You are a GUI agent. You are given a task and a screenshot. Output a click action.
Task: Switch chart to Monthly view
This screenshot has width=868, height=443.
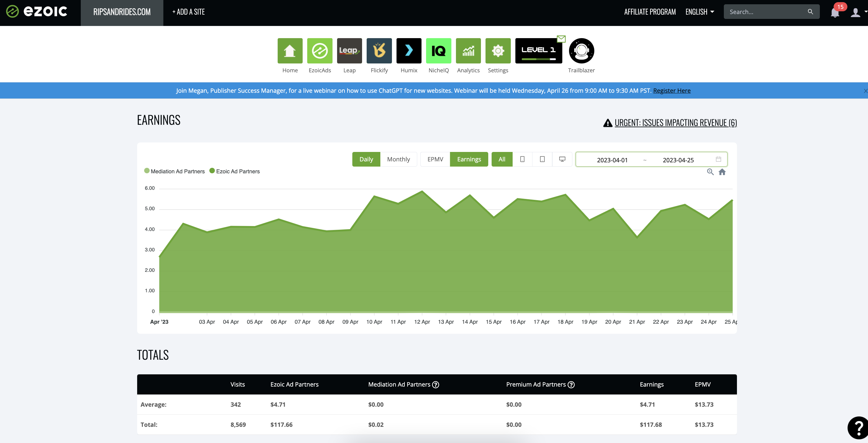click(x=398, y=159)
